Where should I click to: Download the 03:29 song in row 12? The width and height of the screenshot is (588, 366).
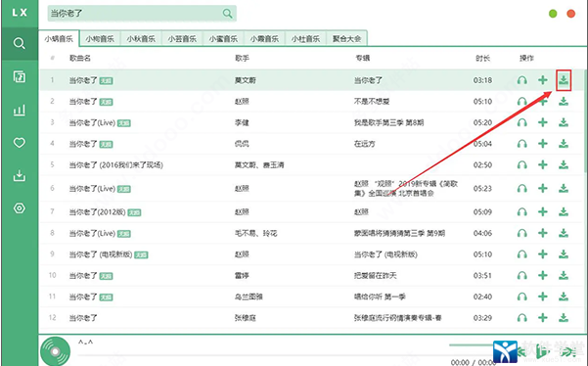(x=564, y=318)
